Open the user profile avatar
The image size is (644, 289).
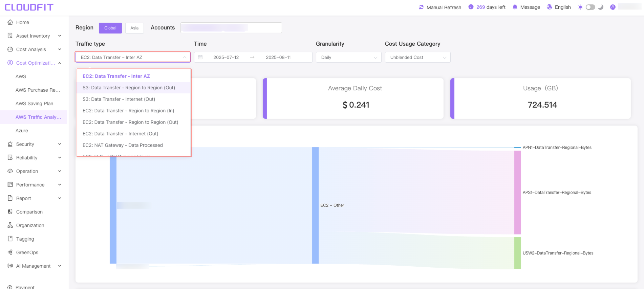pos(613,7)
